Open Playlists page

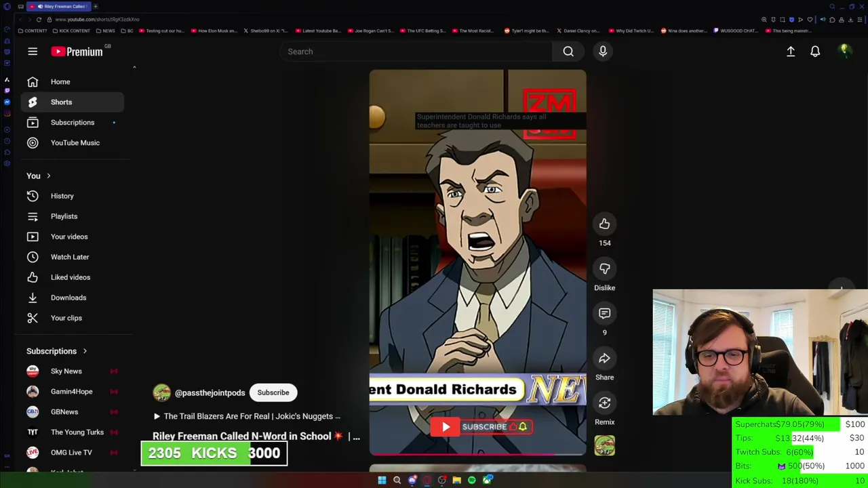coord(73,216)
